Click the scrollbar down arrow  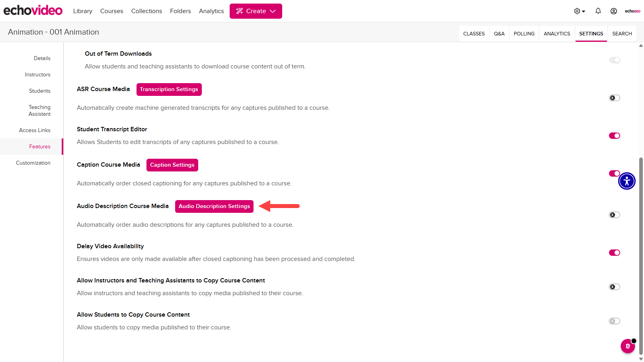pyautogui.click(x=641, y=359)
